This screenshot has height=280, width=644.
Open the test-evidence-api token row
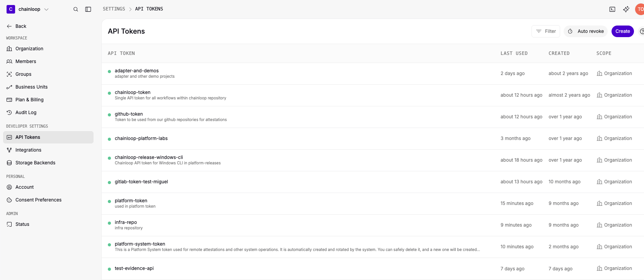tap(373, 268)
